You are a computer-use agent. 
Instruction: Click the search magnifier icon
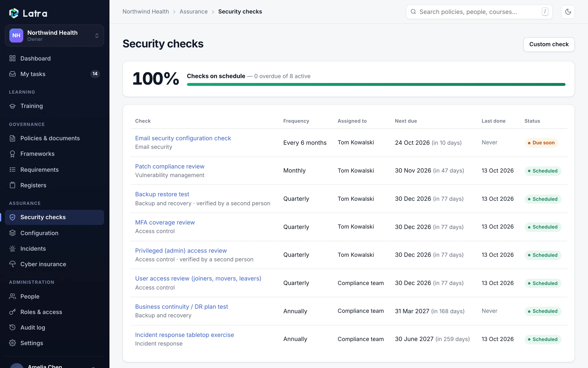click(x=413, y=12)
